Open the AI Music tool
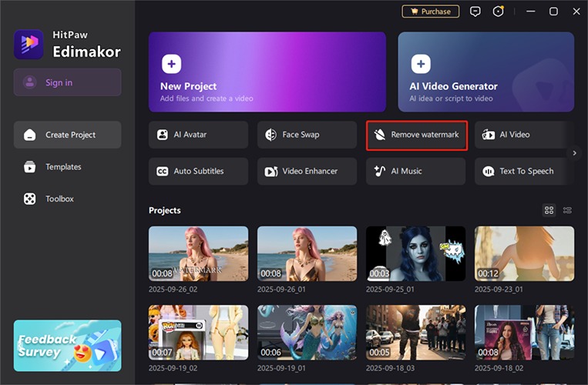This screenshot has height=385, width=588. (415, 171)
